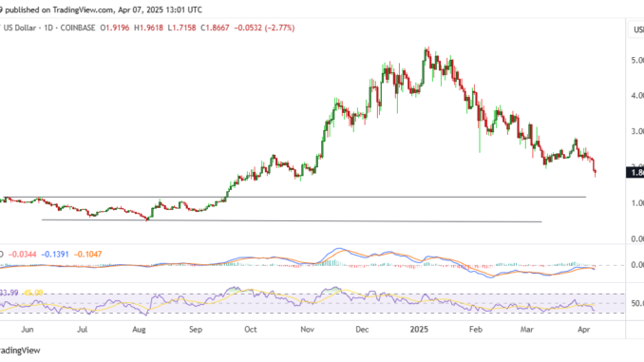The height and width of the screenshot is (362, 644).
Task: Select the close value C1.8667
Action: tap(215, 28)
